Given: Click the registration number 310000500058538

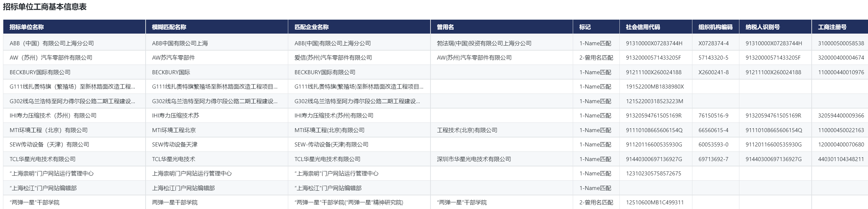Looking at the screenshot, I should (841, 43).
